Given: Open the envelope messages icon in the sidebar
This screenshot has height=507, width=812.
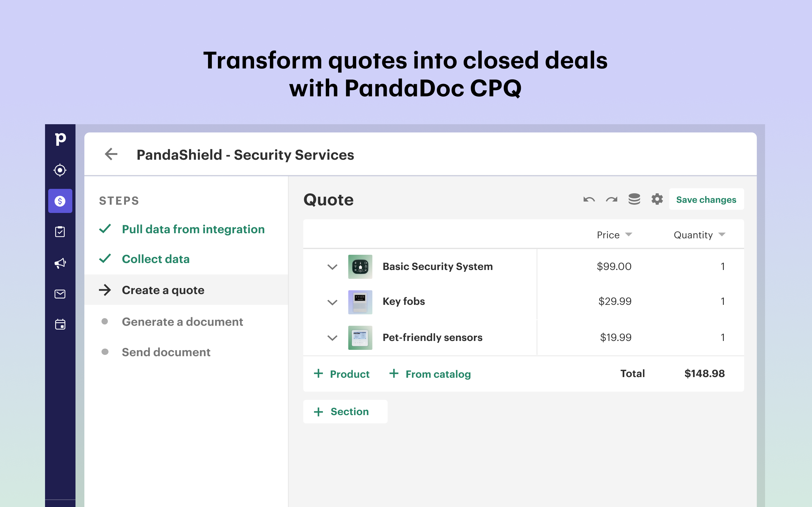Looking at the screenshot, I should point(60,294).
